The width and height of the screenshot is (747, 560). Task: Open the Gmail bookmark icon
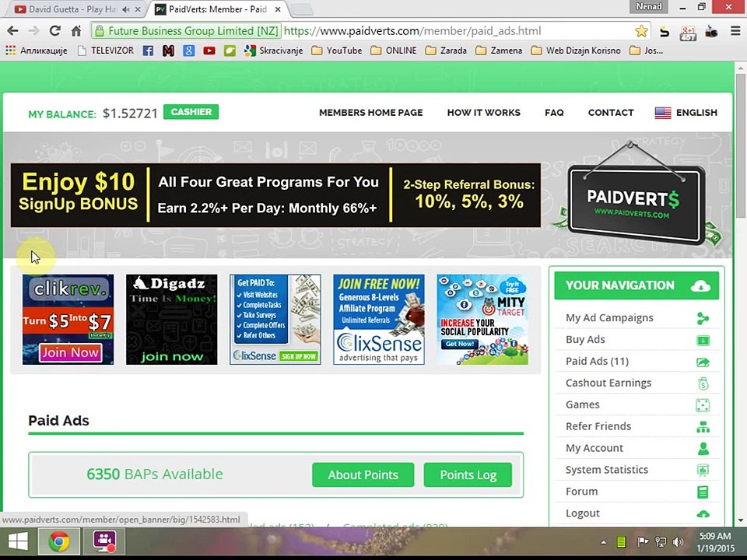[x=168, y=51]
